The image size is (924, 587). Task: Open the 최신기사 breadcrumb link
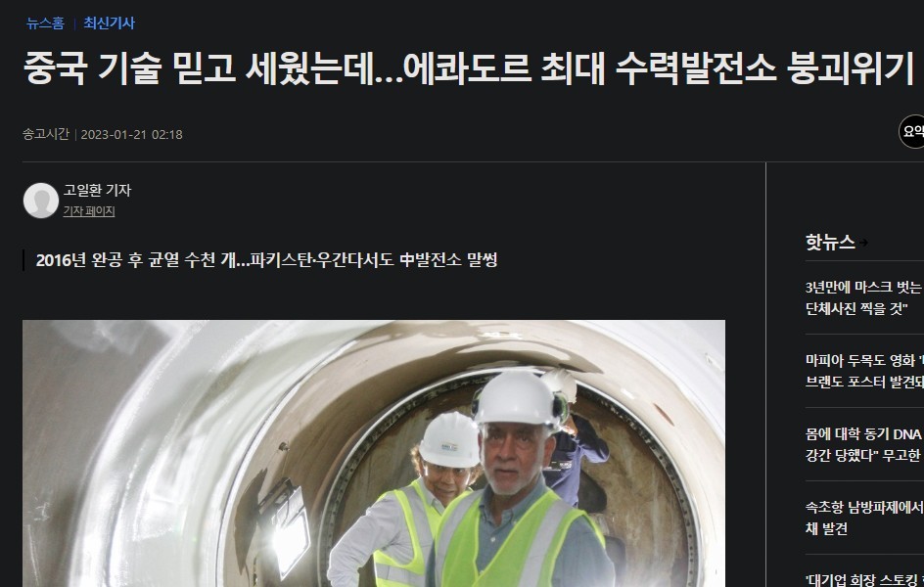click(109, 23)
